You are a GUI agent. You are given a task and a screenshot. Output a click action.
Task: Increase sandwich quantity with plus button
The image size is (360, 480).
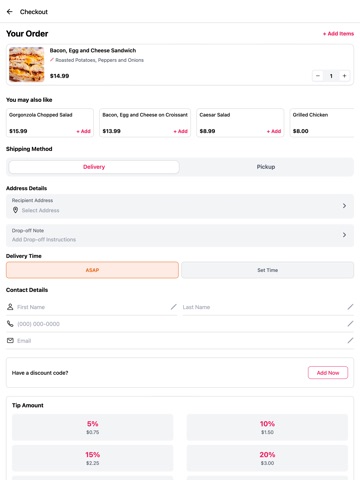point(344,76)
